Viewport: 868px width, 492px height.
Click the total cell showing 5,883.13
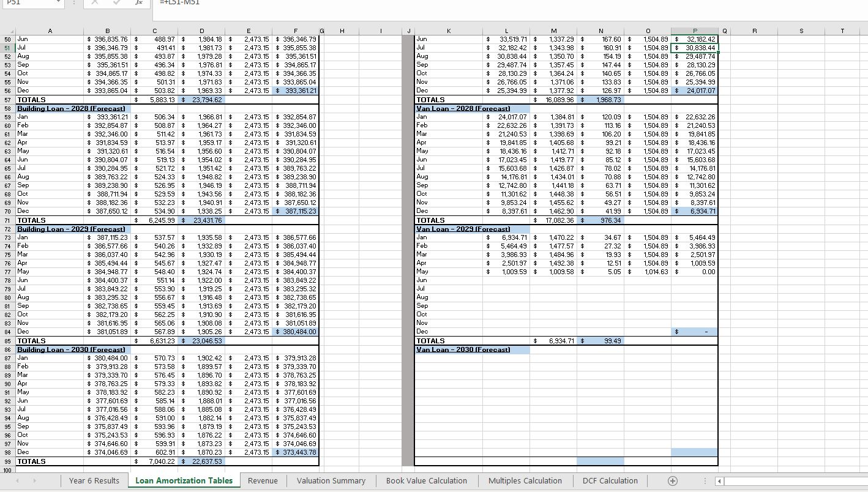click(155, 100)
